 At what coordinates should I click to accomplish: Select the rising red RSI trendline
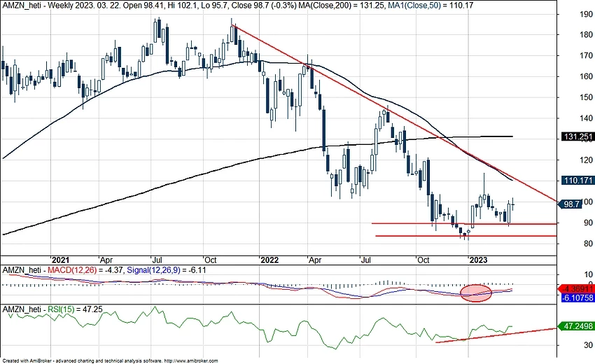(x=496, y=335)
